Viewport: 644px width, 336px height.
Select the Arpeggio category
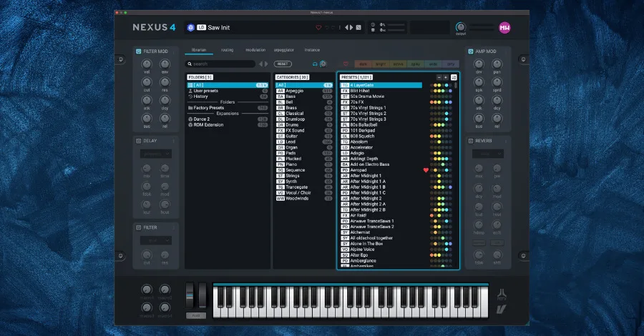tap(304, 91)
